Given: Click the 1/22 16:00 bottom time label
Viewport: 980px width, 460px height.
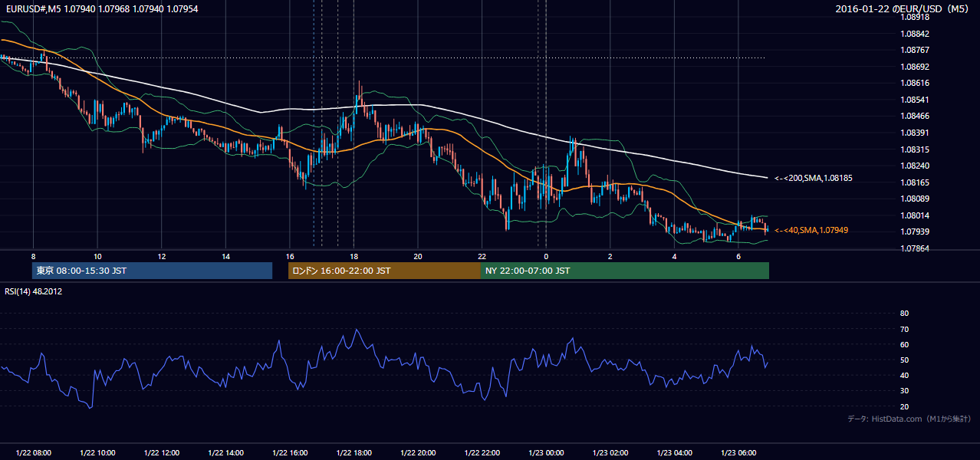Looking at the screenshot, I should click(x=290, y=453).
